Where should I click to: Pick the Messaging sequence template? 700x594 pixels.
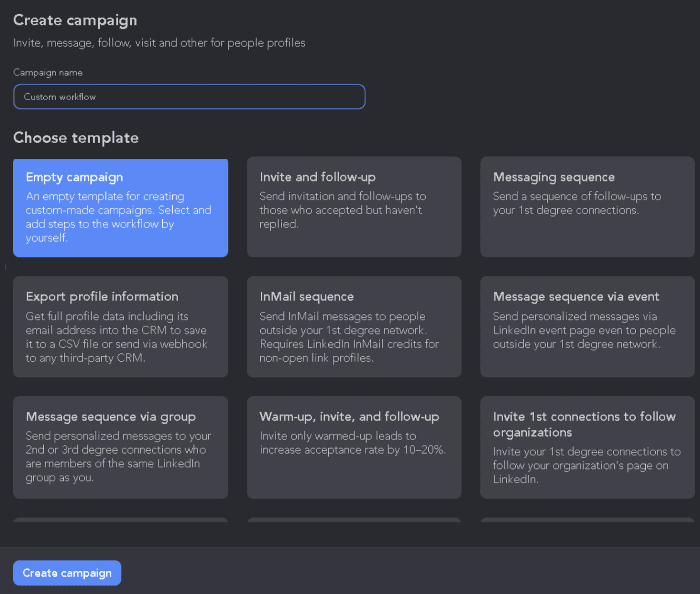tap(587, 207)
